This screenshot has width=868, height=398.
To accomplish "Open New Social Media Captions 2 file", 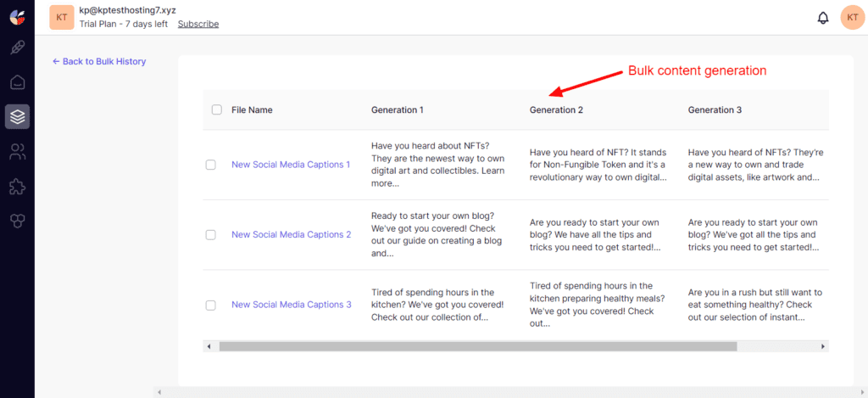I will [x=292, y=234].
